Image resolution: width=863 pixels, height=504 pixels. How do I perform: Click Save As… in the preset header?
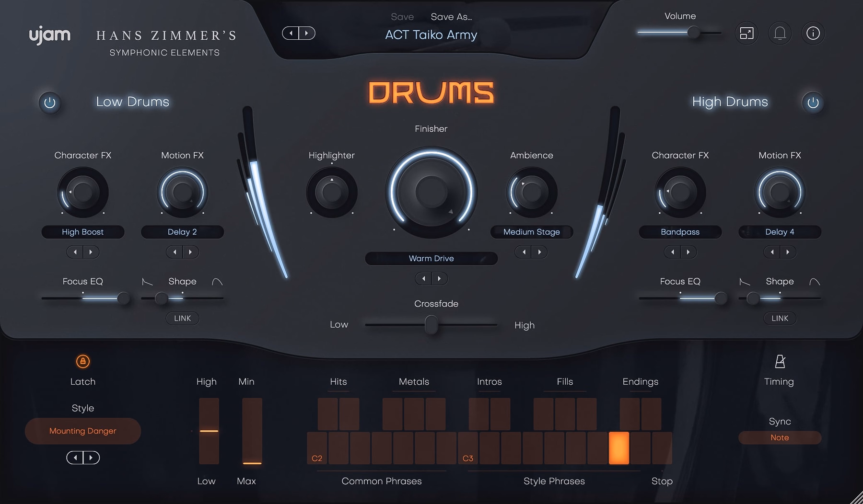pyautogui.click(x=451, y=17)
